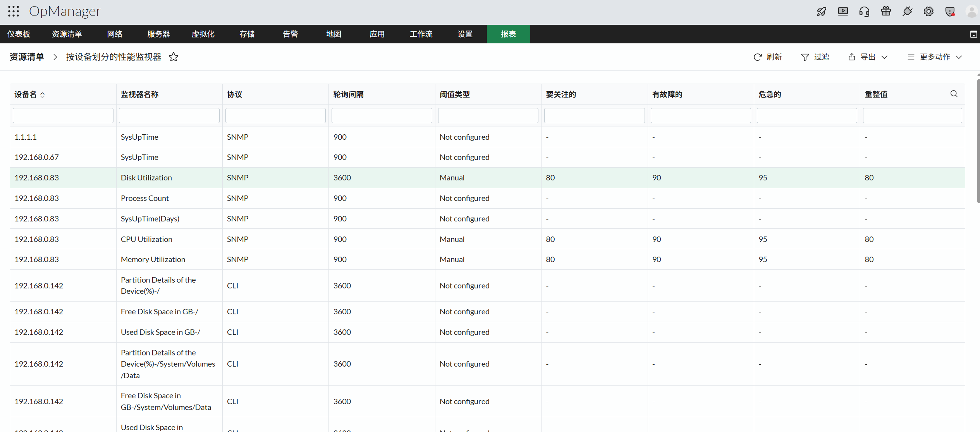Sort by 设备名 column arrow
980x432 pixels.
[43, 95]
